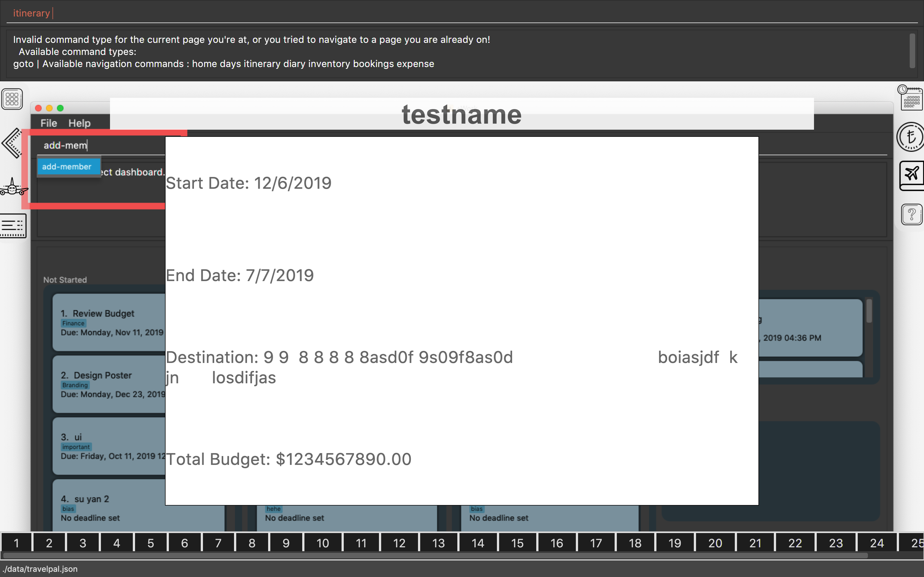Open the itinerary list icon in left sidebar
This screenshot has height=577, width=924.
[x=13, y=226]
